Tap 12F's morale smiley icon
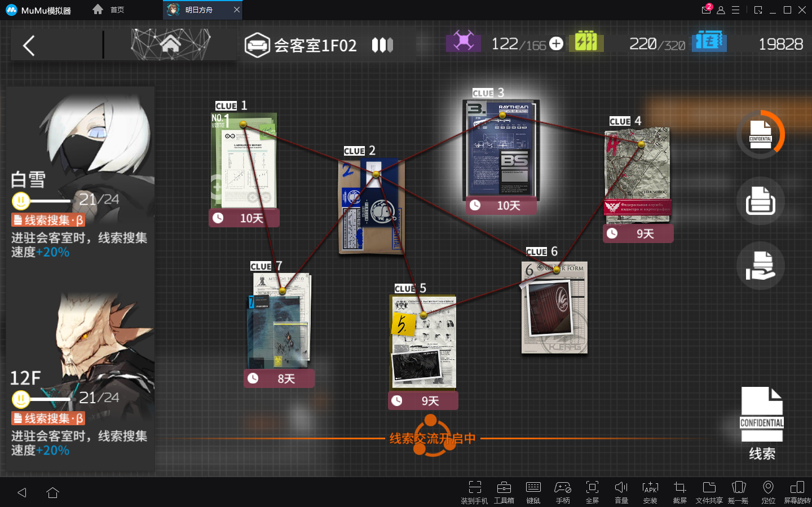The image size is (812, 507). pos(21,399)
